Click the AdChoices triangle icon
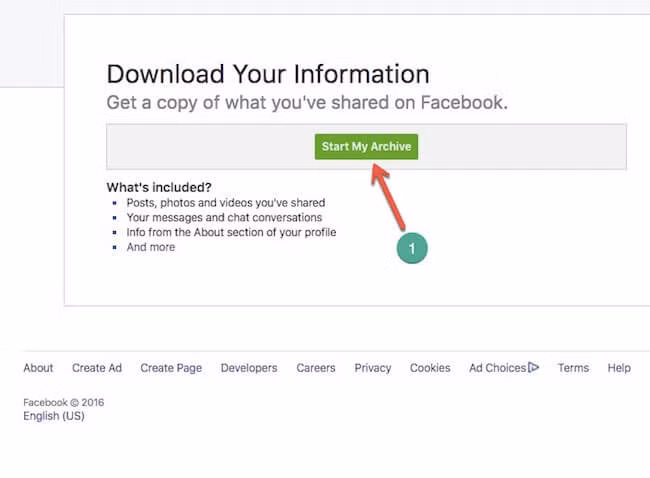Viewport: 650px width, 478px height. point(534,368)
